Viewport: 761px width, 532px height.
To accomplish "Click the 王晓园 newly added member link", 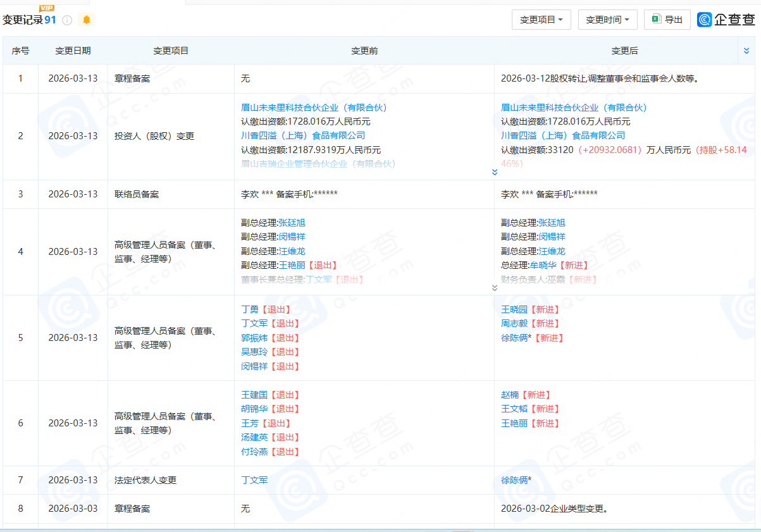I will pyautogui.click(x=514, y=309).
